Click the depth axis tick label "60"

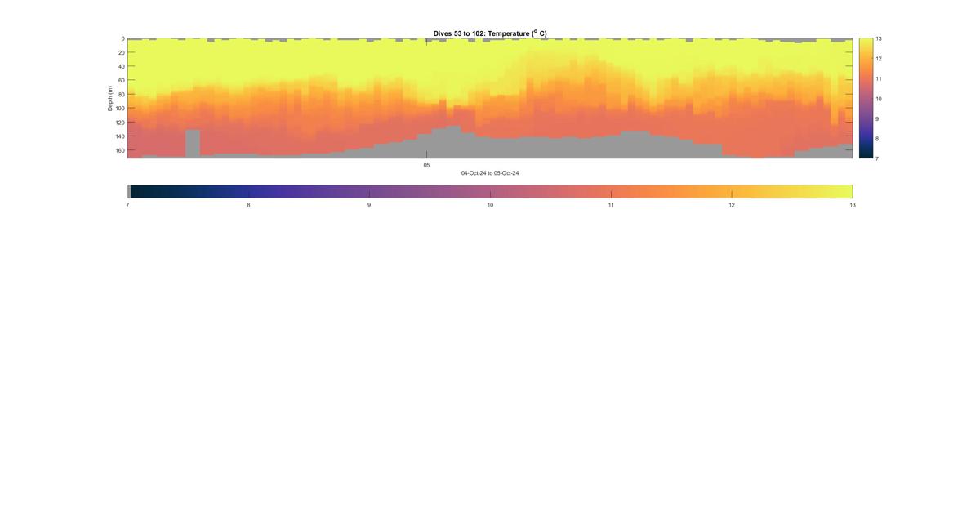click(x=121, y=80)
